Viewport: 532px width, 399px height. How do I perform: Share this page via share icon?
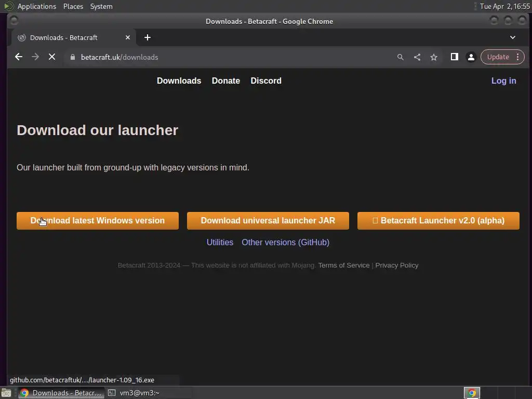click(417, 57)
